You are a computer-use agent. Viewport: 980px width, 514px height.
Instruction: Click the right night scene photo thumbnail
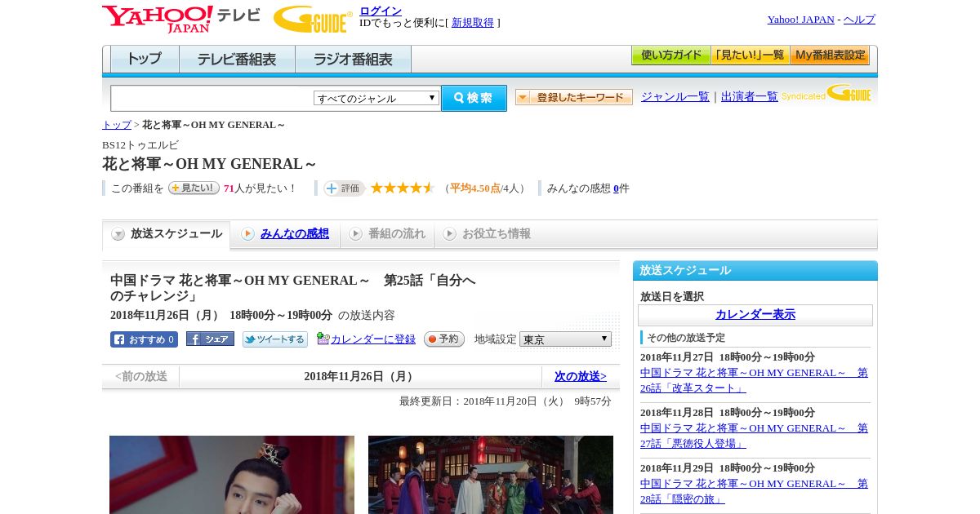coord(491,475)
